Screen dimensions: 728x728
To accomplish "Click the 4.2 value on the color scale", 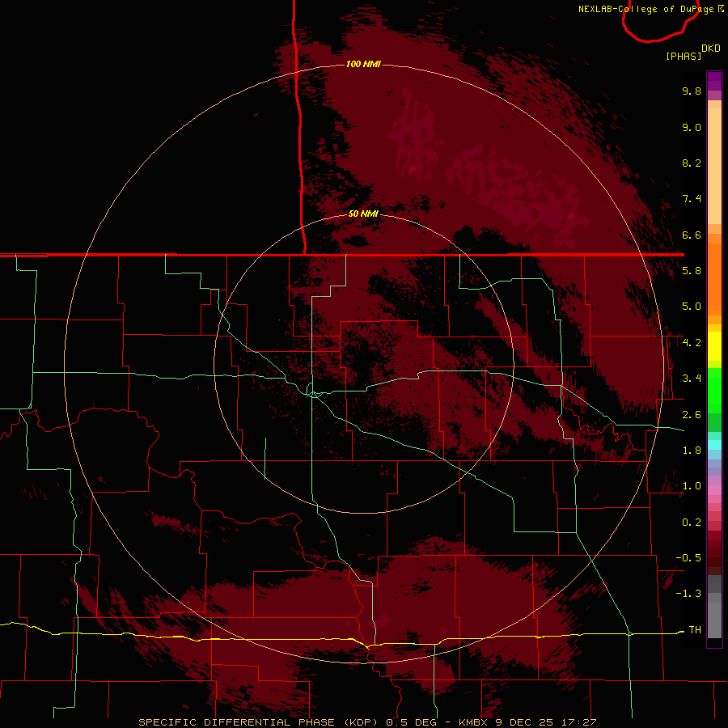I will (692, 343).
